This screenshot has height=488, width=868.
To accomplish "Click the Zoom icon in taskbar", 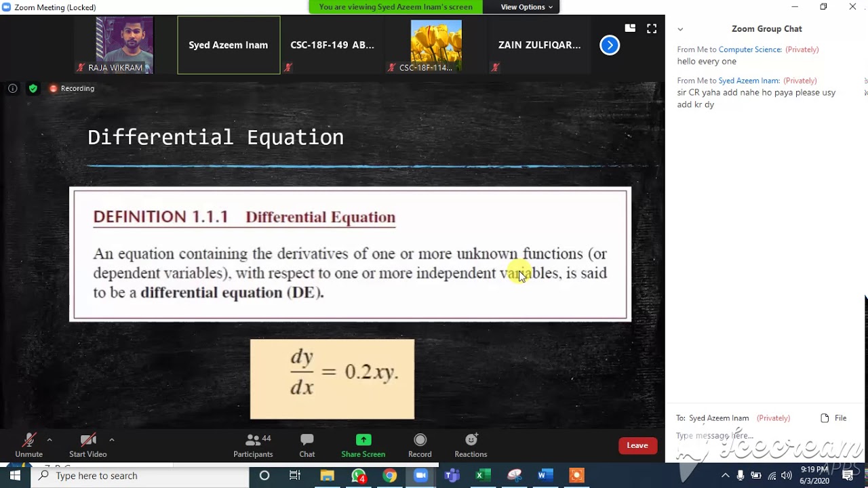I will (x=420, y=476).
